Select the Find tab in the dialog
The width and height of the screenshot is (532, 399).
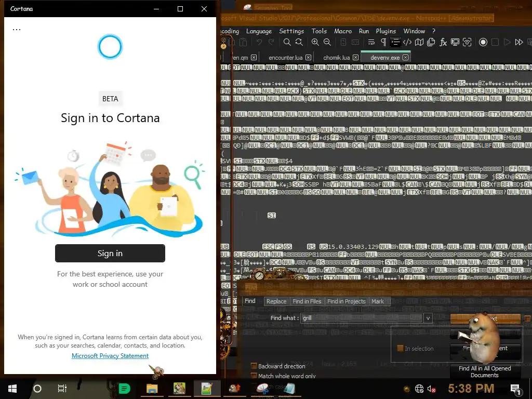(250, 301)
